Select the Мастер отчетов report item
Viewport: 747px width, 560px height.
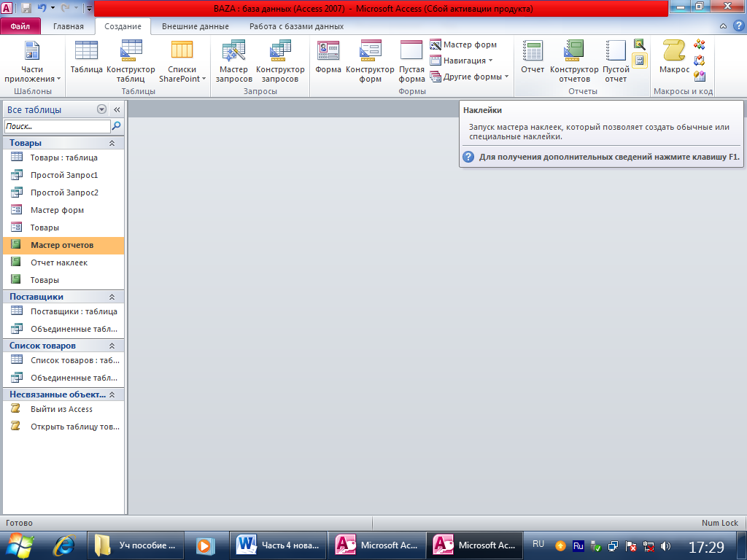point(63,245)
